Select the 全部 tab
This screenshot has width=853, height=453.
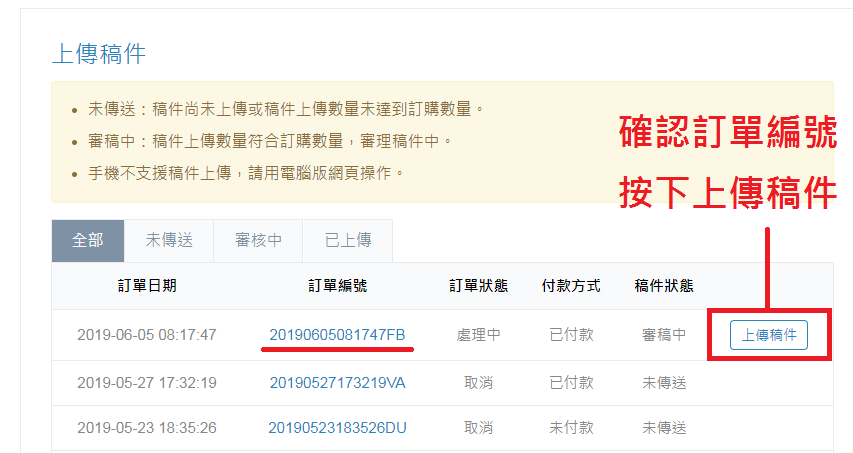88,241
